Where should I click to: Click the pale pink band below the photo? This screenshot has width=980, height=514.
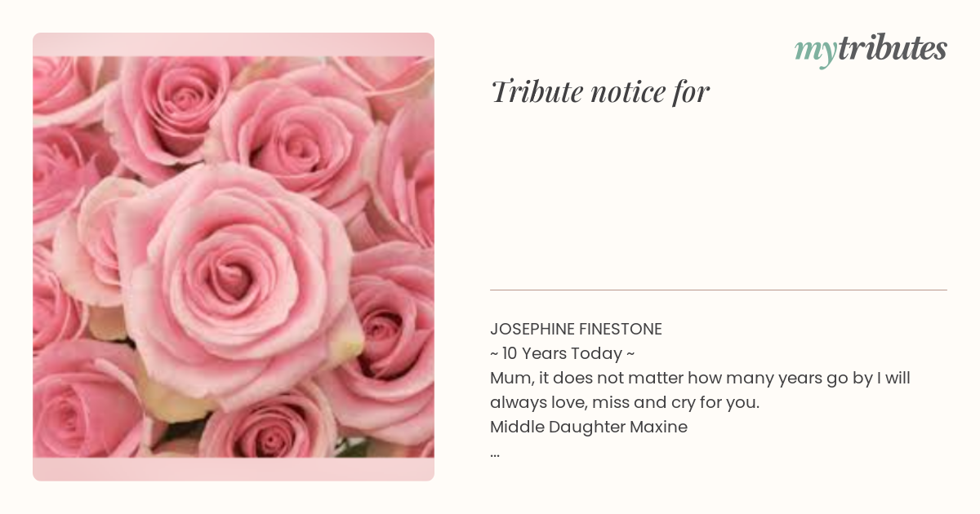pos(234,469)
